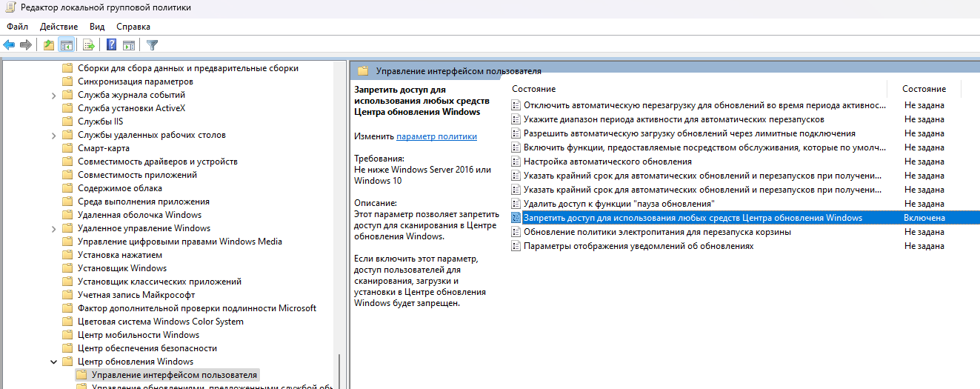Image resolution: width=980 pixels, height=389 pixels.
Task: Click folder icon of Учетная запись Майкрософт
Action: pos(68,295)
